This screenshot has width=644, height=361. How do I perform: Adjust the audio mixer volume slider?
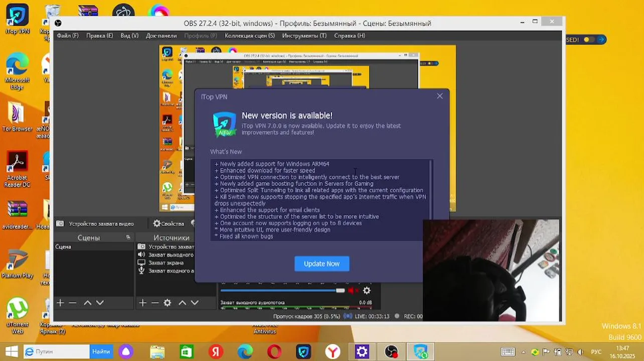[282, 290]
